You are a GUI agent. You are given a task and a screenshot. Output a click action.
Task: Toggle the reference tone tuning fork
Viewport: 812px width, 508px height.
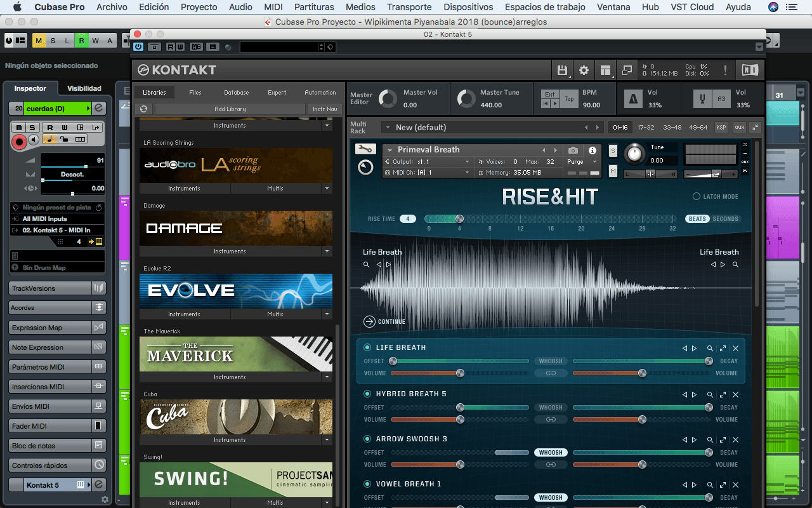coord(702,98)
